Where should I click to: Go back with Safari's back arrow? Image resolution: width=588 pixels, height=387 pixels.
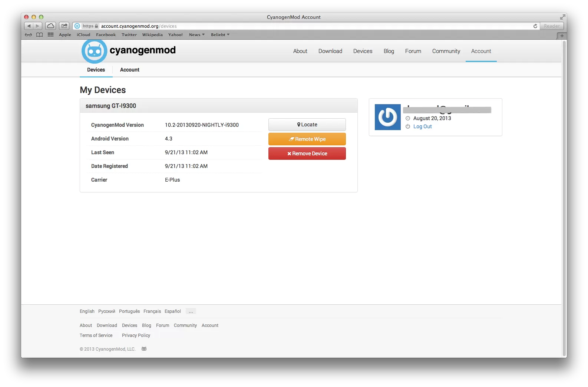[x=29, y=26]
